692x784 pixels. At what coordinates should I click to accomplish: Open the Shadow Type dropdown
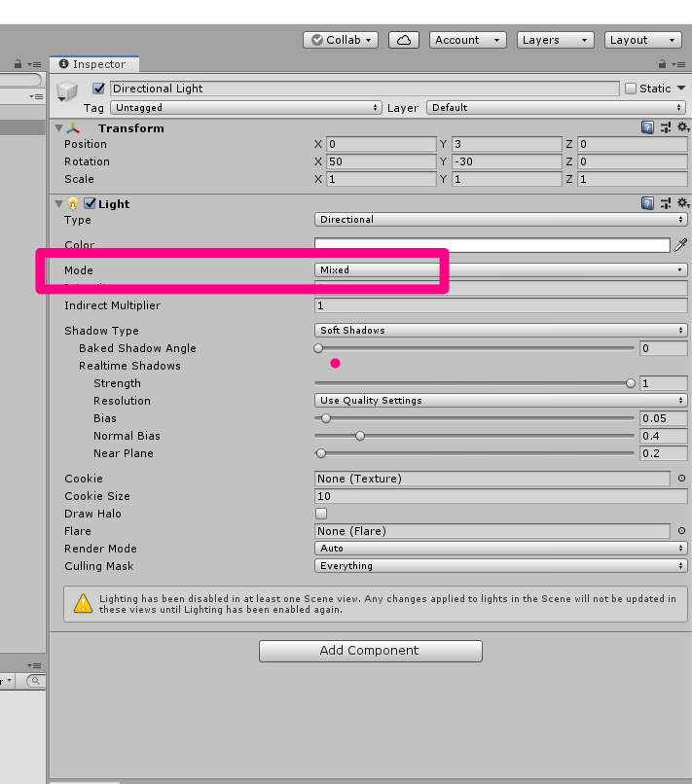tap(501, 331)
